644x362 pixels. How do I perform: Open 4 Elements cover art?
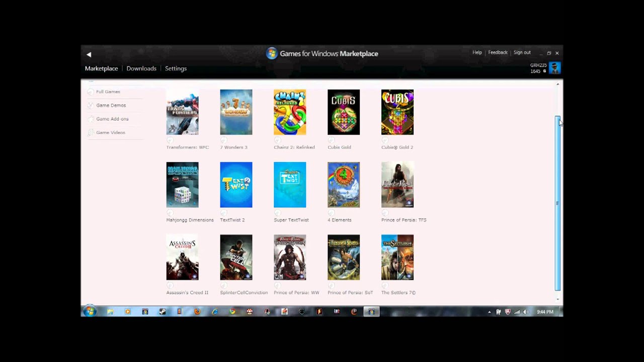(x=344, y=185)
